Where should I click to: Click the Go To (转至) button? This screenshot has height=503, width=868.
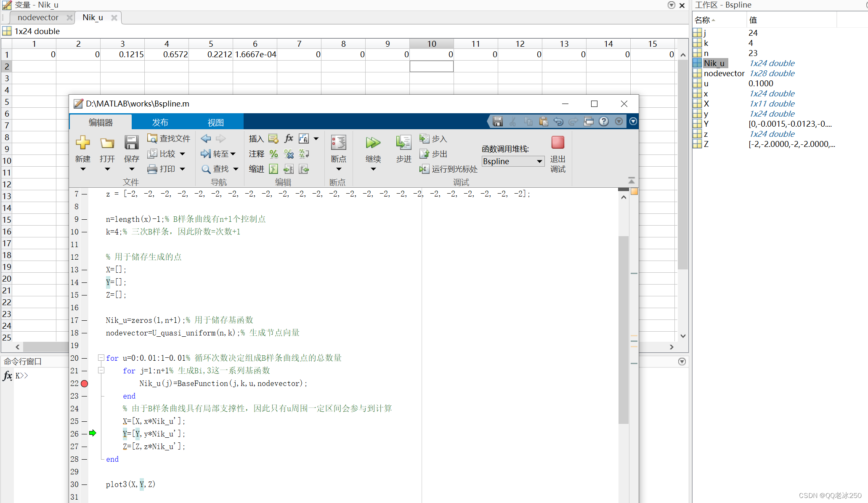click(x=218, y=154)
